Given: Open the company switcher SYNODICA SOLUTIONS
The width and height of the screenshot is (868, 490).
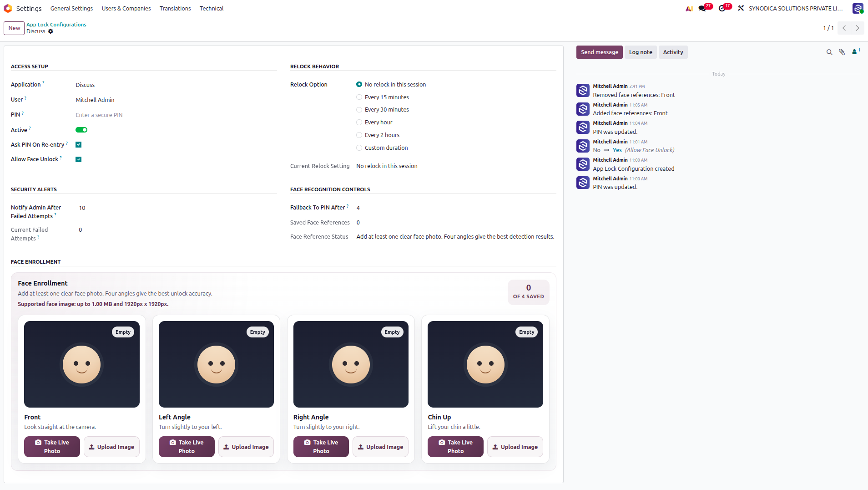Looking at the screenshot, I should 796,8.
